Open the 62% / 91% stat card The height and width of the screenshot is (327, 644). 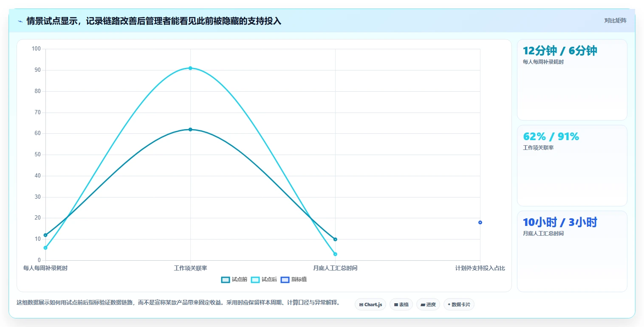(x=572, y=166)
